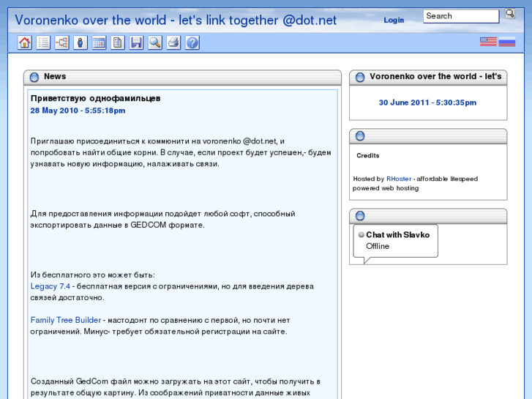The width and height of the screenshot is (532, 399).
Task: Click the Login link
Action: click(394, 20)
